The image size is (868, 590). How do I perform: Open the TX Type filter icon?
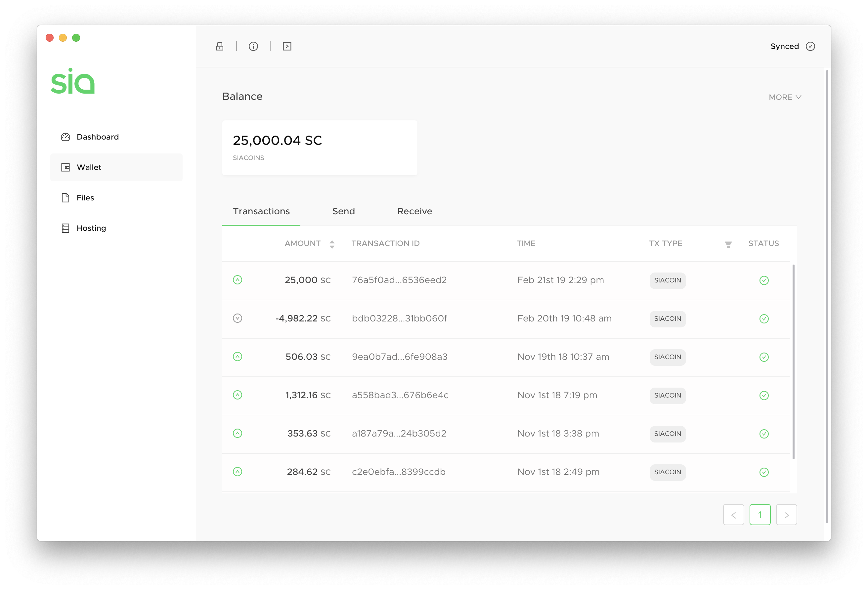click(728, 245)
